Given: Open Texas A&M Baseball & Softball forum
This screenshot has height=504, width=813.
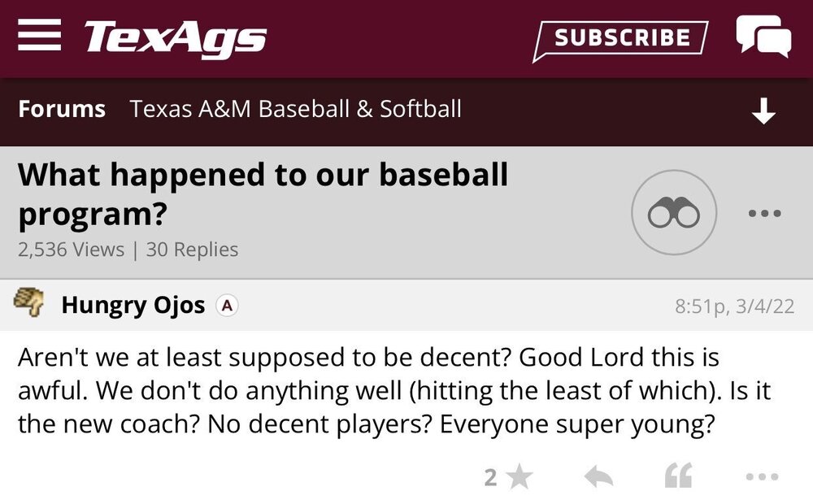Looking at the screenshot, I should pos(296,109).
